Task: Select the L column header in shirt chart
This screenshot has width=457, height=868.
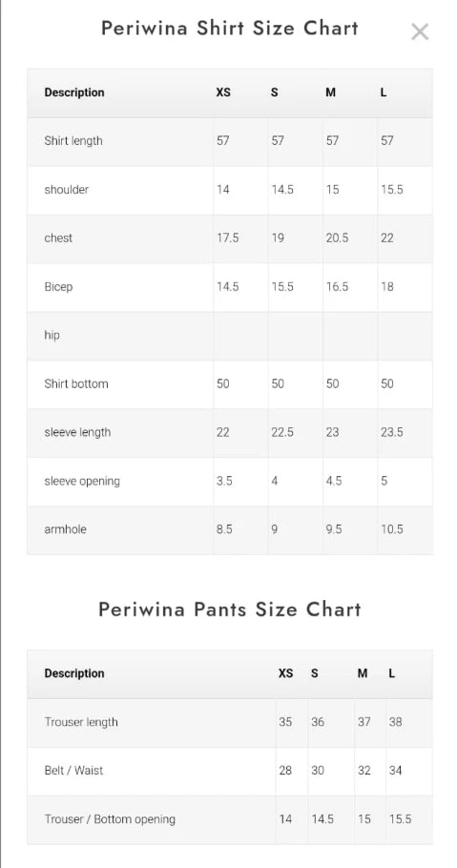Action: [x=384, y=93]
